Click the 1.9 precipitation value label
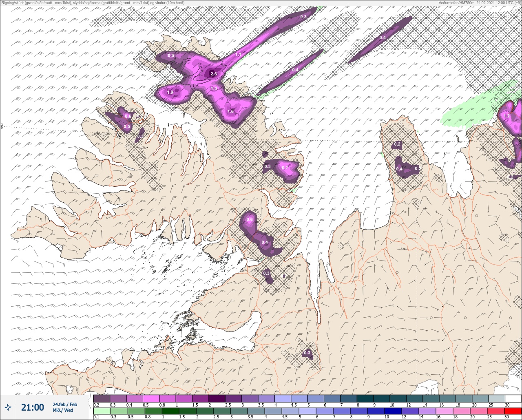 170,93
